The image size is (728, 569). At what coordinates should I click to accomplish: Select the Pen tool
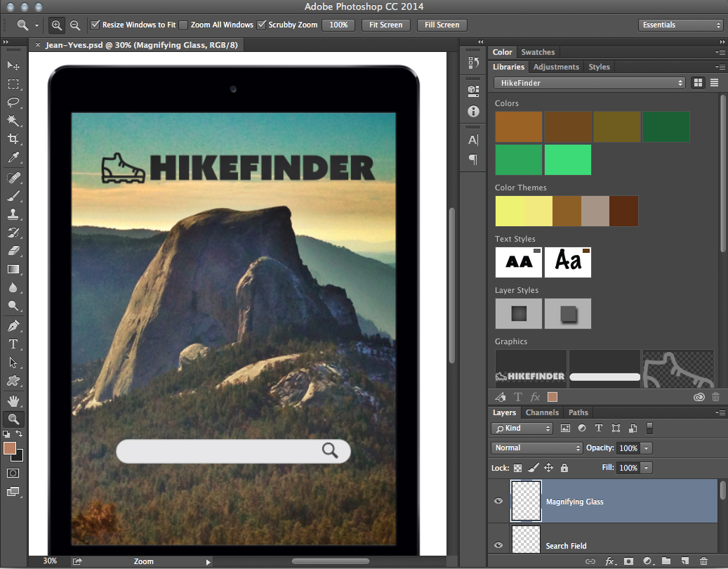13,326
